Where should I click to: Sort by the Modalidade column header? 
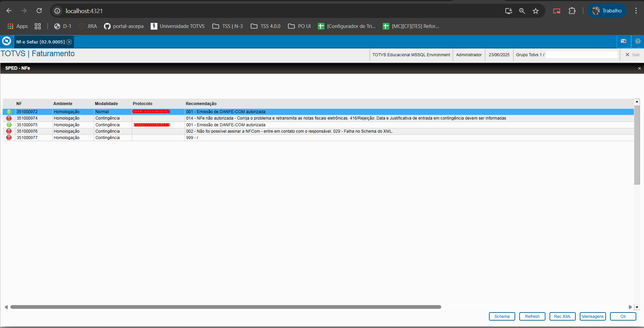106,104
